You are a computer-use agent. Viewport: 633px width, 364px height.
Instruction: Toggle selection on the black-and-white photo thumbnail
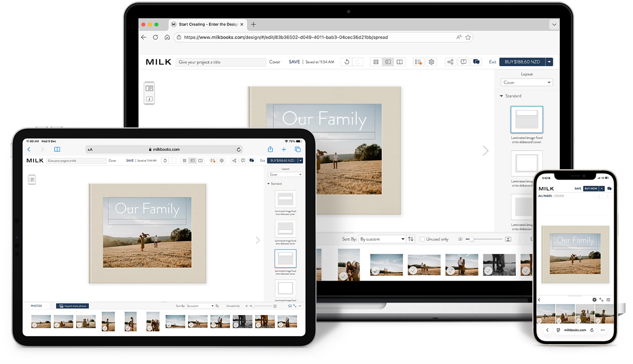488,271
